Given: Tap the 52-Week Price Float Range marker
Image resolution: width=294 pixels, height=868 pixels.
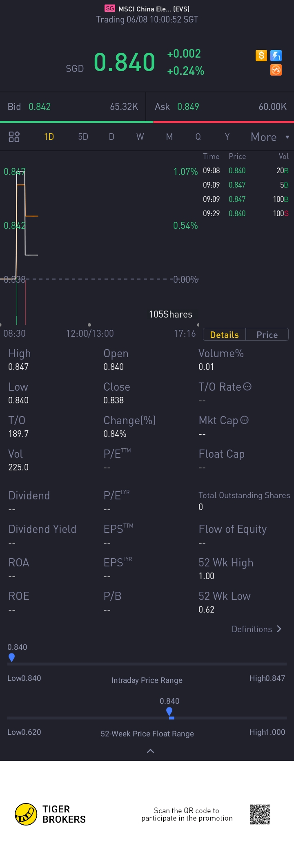Looking at the screenshot, I should point(169,711).
